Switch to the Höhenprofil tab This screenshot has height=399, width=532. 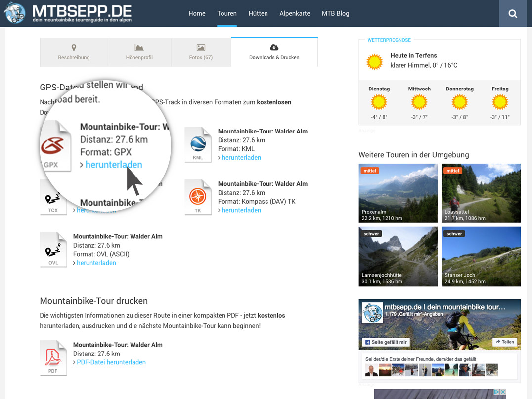pyautogui.click(x=139, y=52)
